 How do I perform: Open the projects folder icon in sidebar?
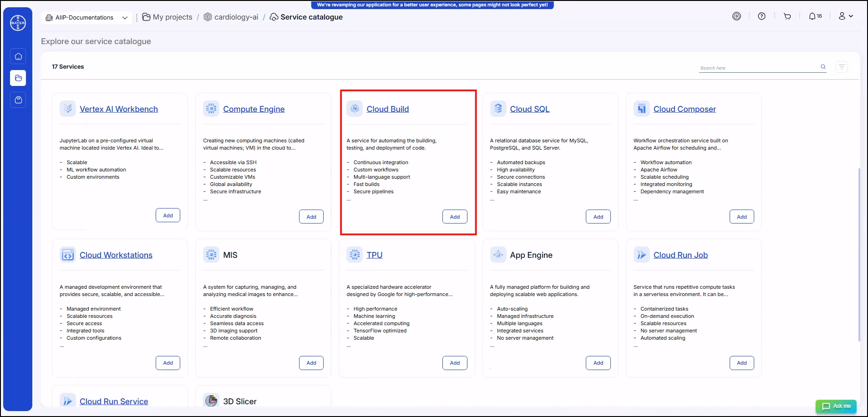[18, 78]
